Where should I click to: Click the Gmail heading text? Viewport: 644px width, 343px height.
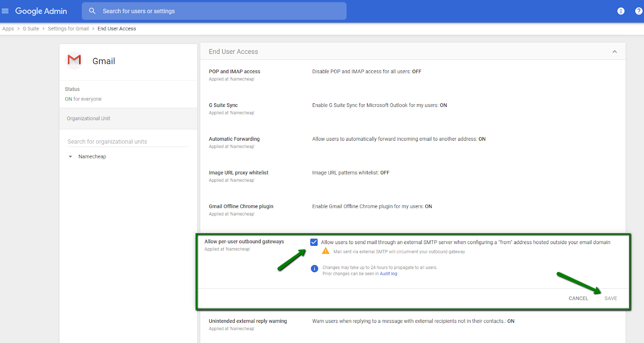coord(104,61)
